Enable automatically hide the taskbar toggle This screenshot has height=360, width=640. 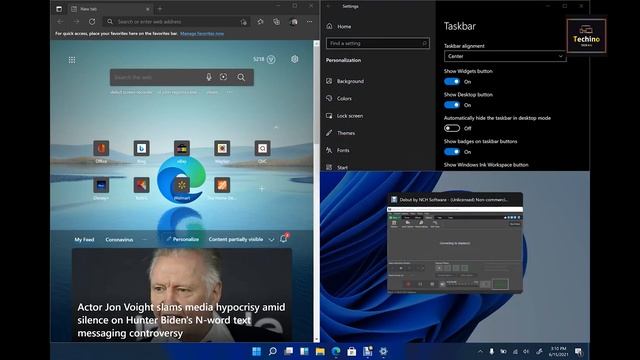point(452,128)
